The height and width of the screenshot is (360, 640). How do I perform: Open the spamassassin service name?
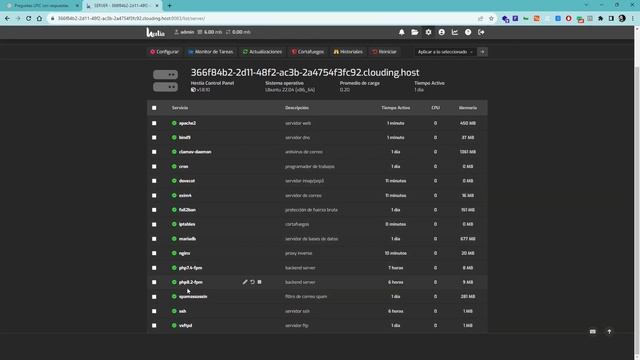click(193, 297)
